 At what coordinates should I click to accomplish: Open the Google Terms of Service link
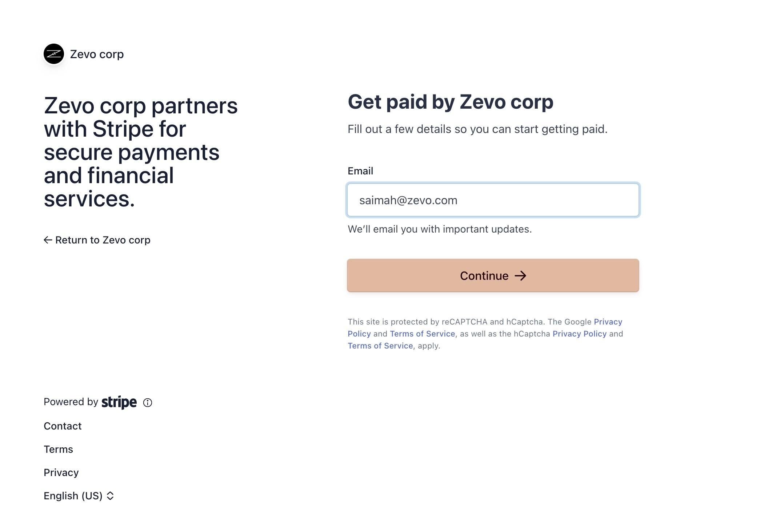coord(422,334)
